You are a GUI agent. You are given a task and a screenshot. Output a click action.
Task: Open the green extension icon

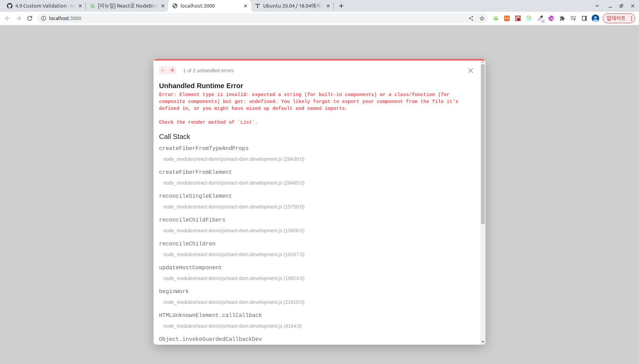point(496,18)
